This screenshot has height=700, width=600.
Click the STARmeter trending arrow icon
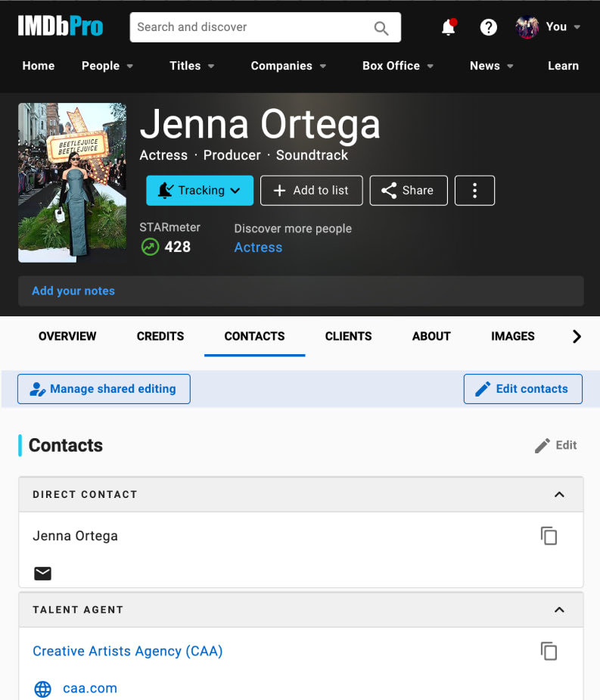pos(150,247)
